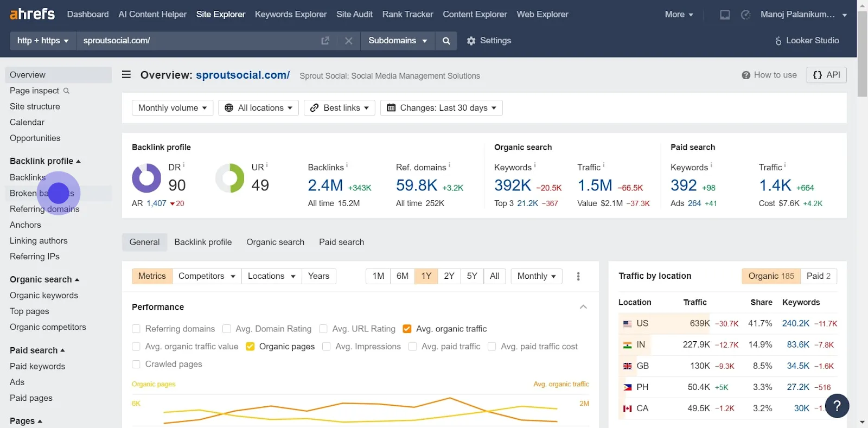Select the 6M time range
Viewport: 868px width, 428px height.
[x=402, y=276]
